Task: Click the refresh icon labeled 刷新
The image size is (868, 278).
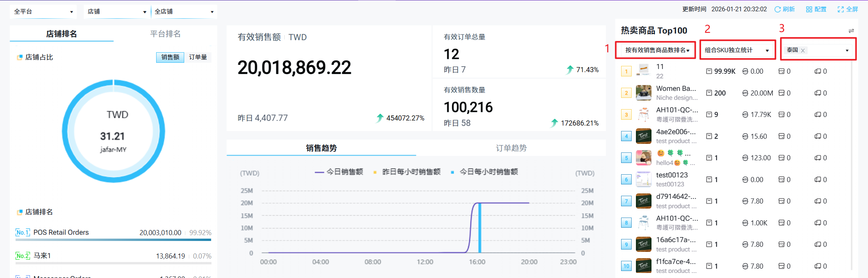Action: pyautogui.click(x=778, y=9)
